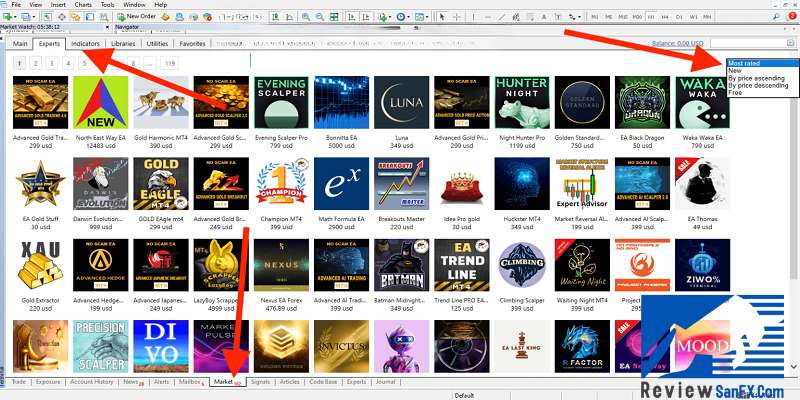Click the New Chart toolbar icon
Image resolution: width=800 pixels, height=400 pixels.
tap(7, 16)
